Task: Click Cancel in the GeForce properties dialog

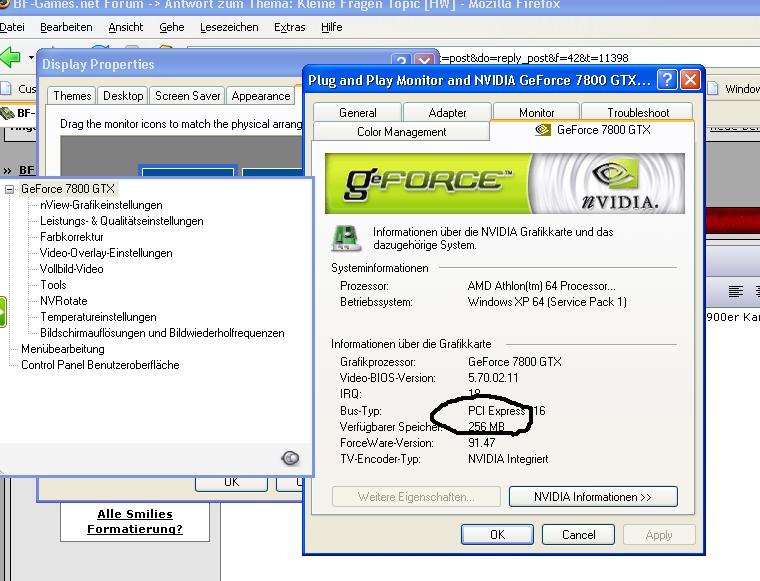Action: click(x=578, y=534)
